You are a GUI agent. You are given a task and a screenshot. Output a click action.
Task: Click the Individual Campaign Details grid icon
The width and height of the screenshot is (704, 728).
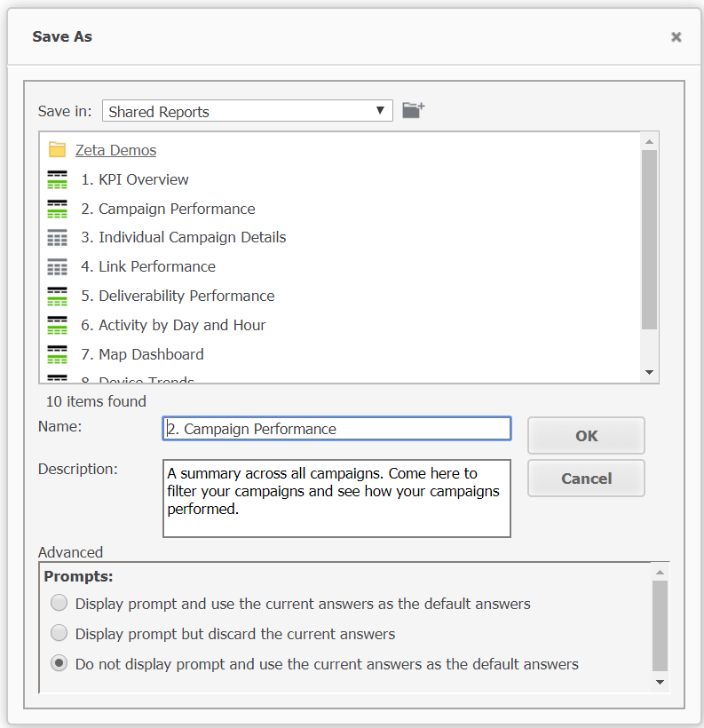(x=58, y=238)
